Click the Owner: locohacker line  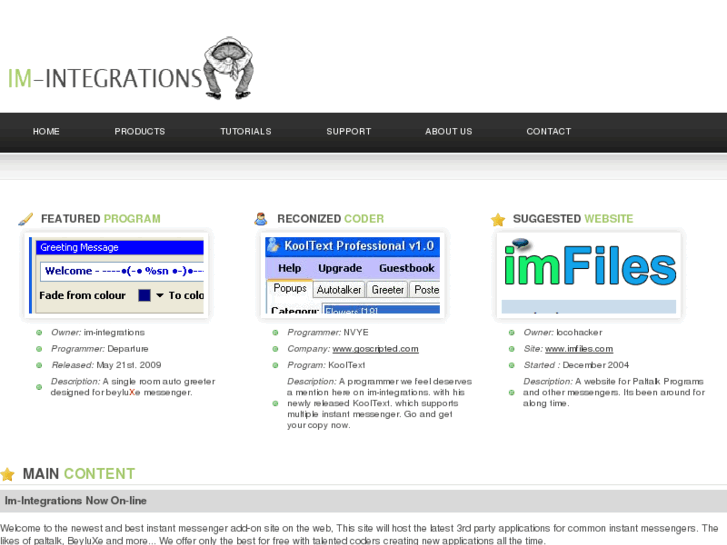pos(563,333)
